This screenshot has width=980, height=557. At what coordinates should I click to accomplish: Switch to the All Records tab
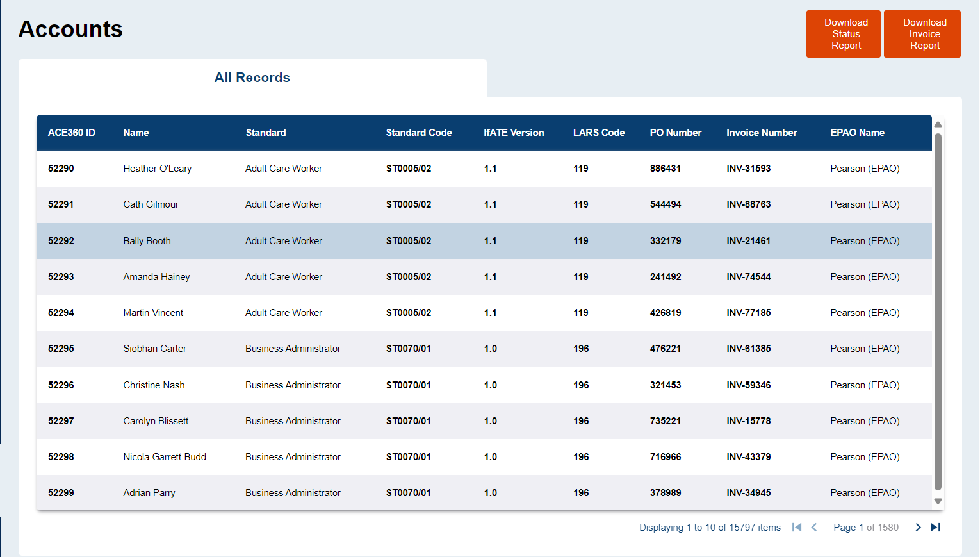click(252, 78)
